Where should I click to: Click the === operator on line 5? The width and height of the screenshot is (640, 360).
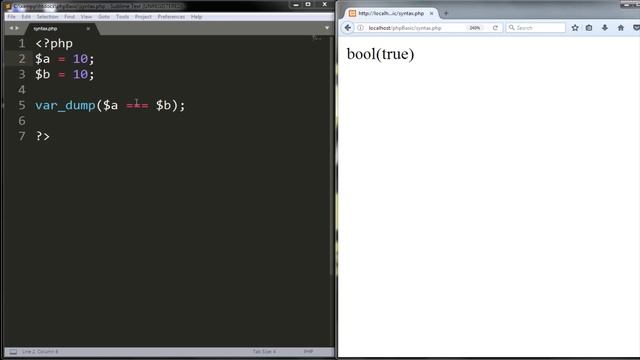point(137,106)
